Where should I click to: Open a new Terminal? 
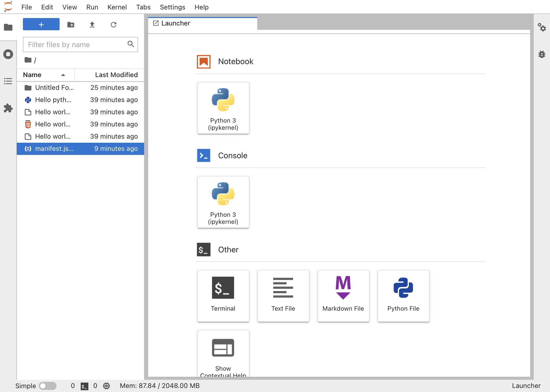coord(223,296)
